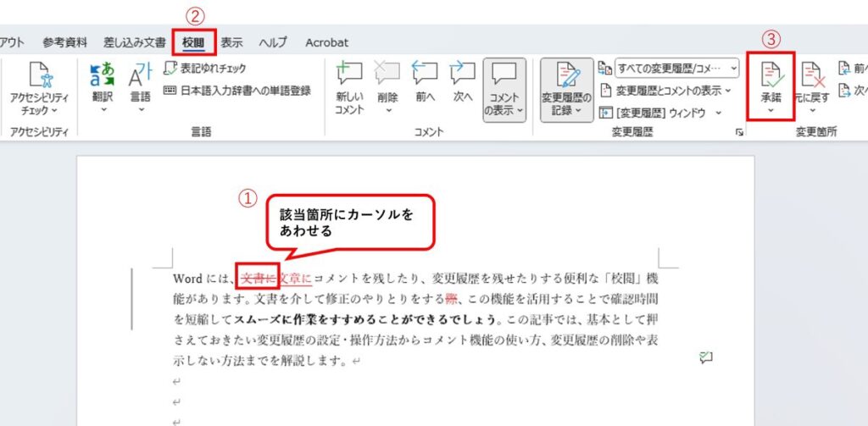Run 表記ゆれチェック spelling variation check

point(205,69)
